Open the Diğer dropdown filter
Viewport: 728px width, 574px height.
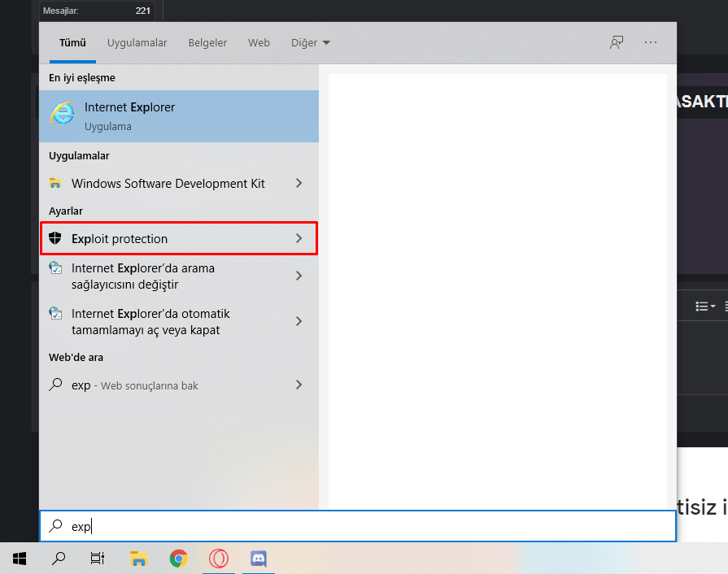(310, 43)
